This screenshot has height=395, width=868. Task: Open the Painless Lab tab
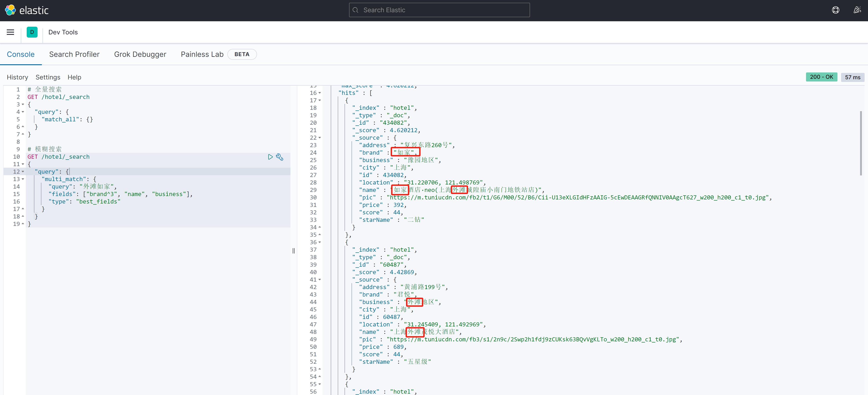(x=202, y=54)
